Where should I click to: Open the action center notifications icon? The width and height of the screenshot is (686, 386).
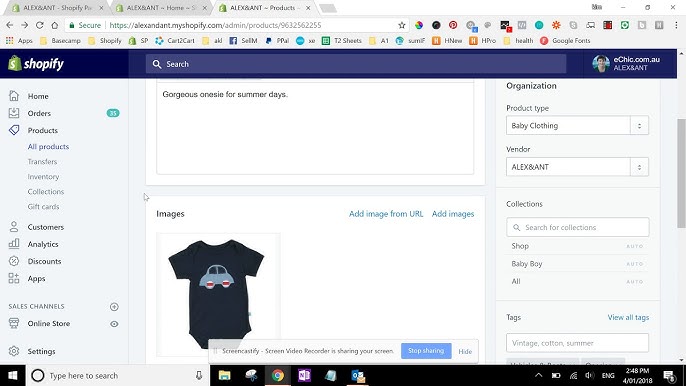[669, 375]
